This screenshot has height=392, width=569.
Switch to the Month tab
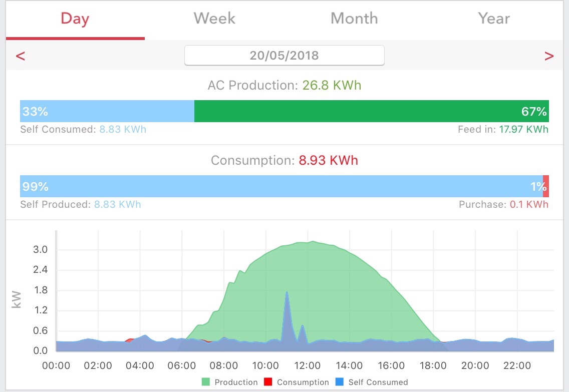(x=354, y=19)
